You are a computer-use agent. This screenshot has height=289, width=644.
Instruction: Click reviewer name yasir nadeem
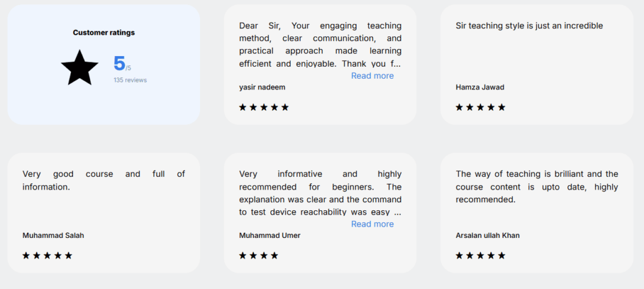point(262,87)
